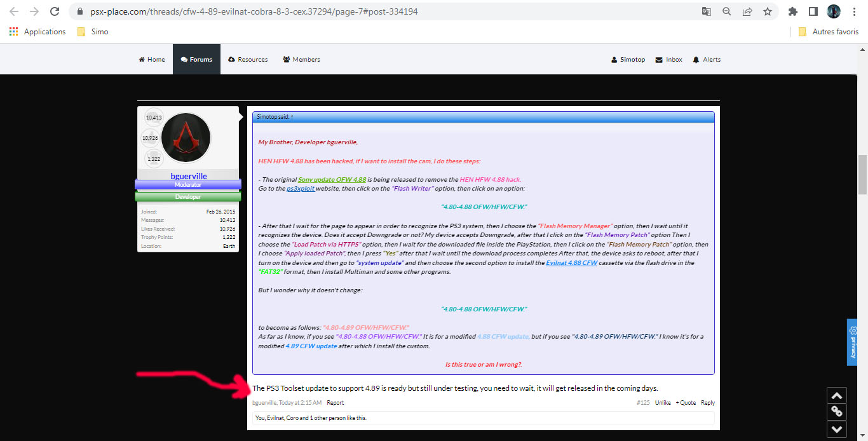
Task: Click the translate page icon in address bar
Action: click(706, 11)
